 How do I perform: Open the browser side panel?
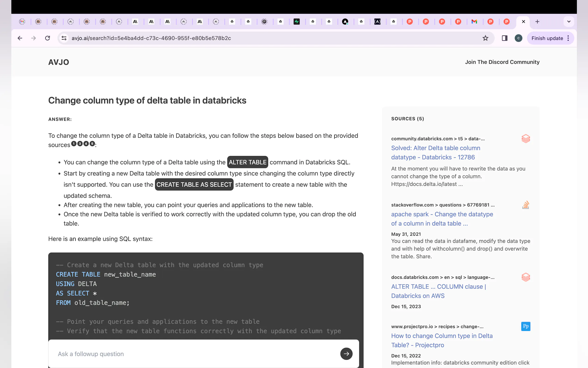[504, 38]
